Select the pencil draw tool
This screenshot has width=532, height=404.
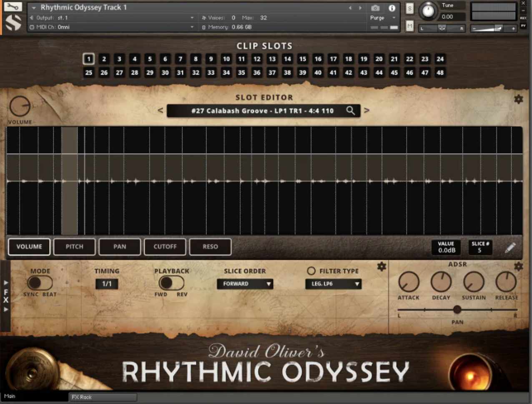pos(510,247)
